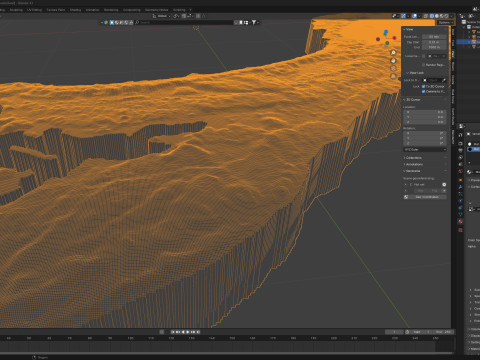Add a new workspace with plus tab
The image size is (480, 360).
coord(190,10)
